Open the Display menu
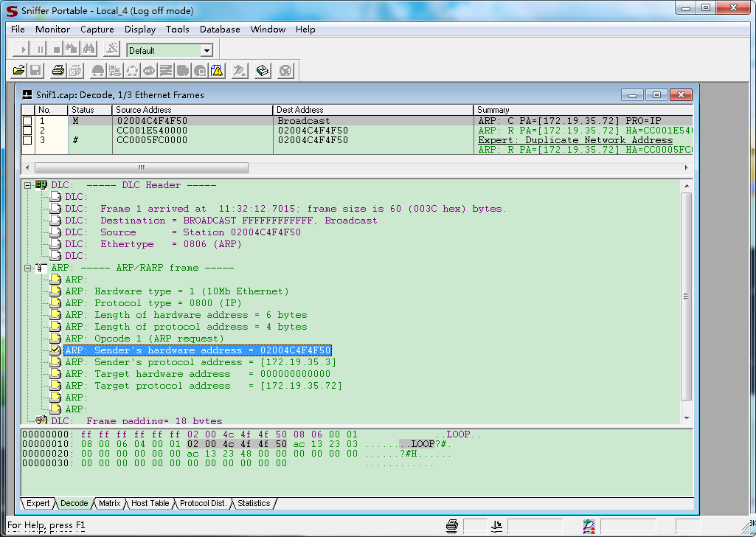This screenshot has height=537, width=756. pos(140,30)
